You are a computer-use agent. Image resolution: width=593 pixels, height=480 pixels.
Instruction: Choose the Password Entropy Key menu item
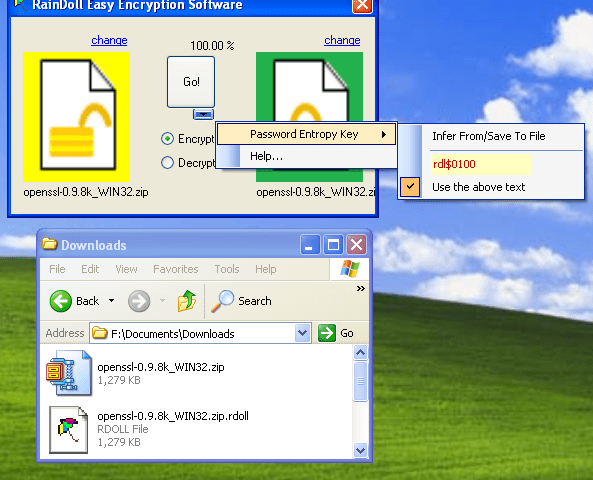(x=307, y=134)
